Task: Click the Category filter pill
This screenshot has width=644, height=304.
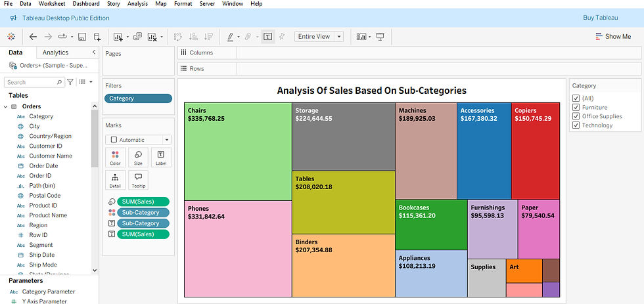Action: [x=139, y=98]
